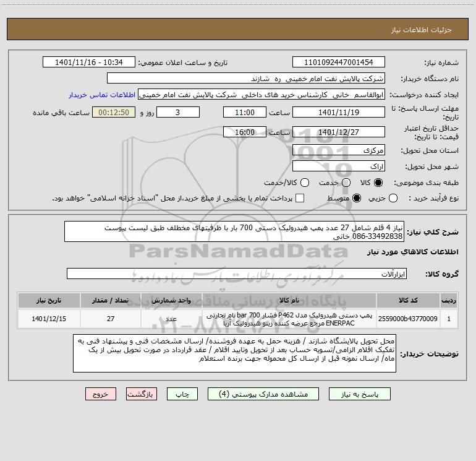Click the کد کالا column header

pos(408,300)
